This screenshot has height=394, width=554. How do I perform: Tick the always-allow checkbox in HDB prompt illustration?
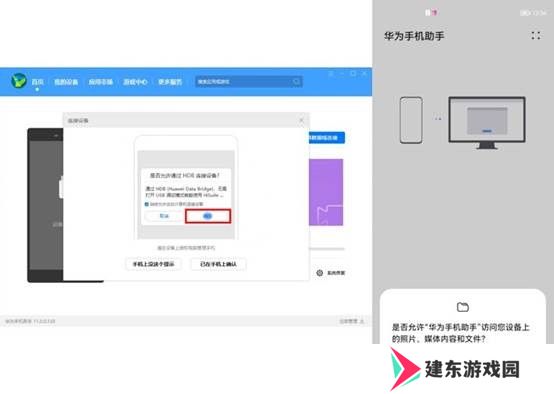pyautogui.click(x=147, y=204)
